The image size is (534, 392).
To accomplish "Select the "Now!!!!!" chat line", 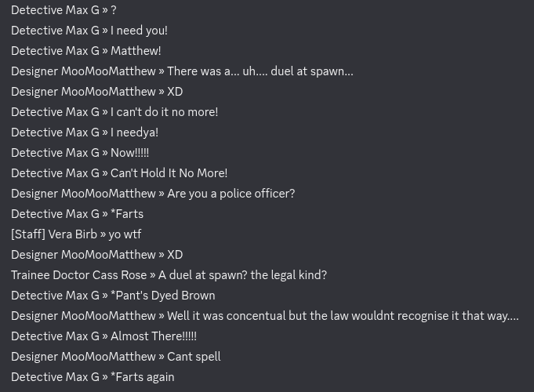I will (129, 153).
